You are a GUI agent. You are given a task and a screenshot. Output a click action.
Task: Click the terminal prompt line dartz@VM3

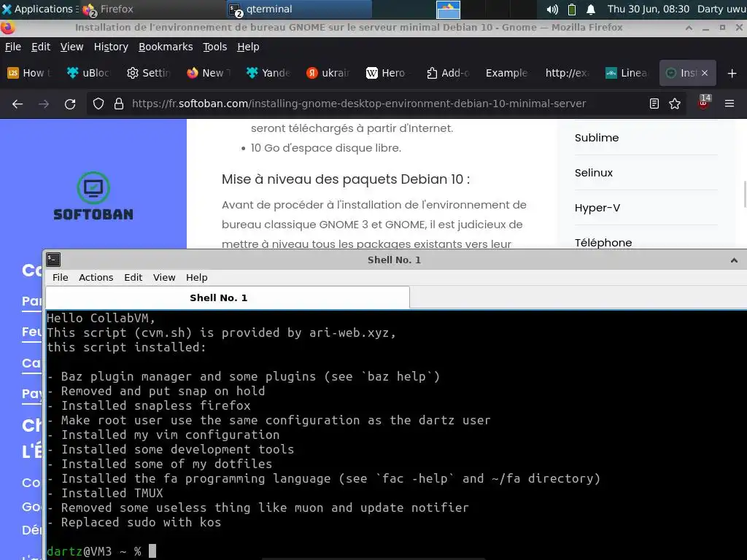coord(101,551)
